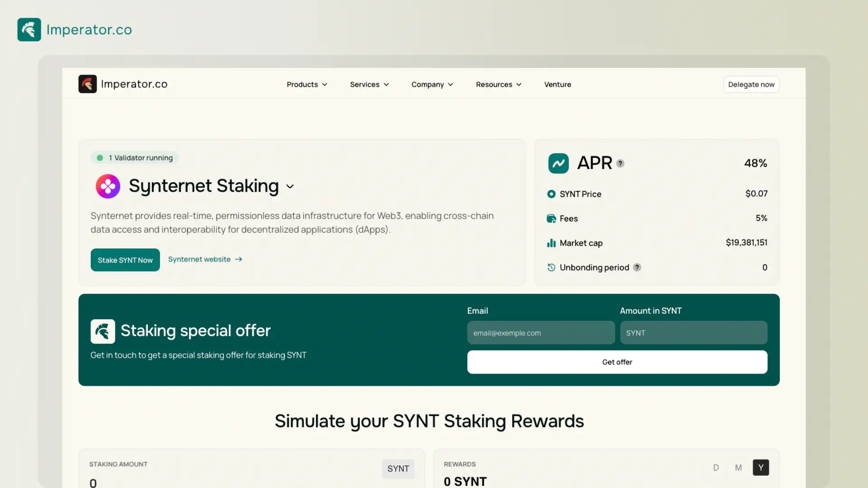Open the Synternet Staking network chevron

(x=290, y=187)
